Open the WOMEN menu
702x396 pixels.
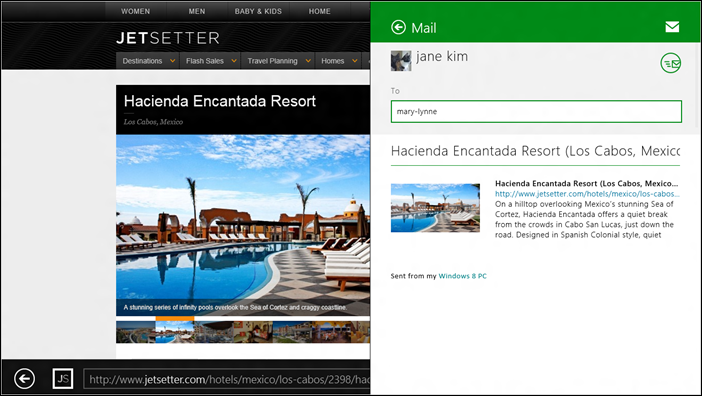tap(135, 11)
